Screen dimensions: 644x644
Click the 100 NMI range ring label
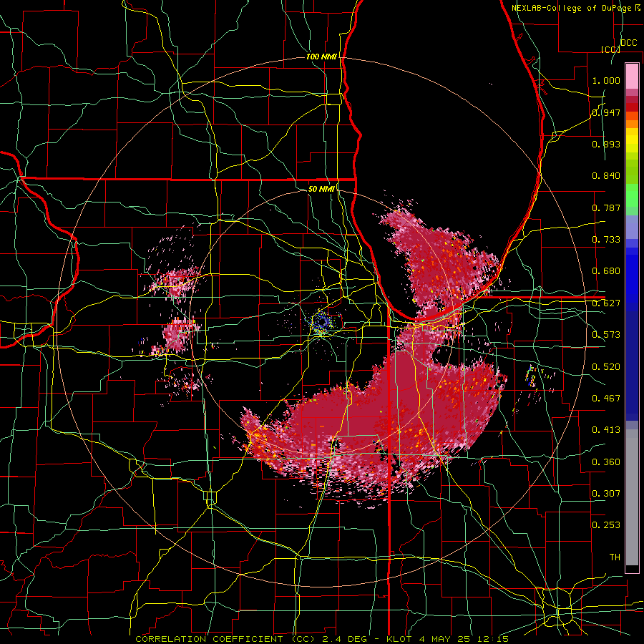point(321,57)
